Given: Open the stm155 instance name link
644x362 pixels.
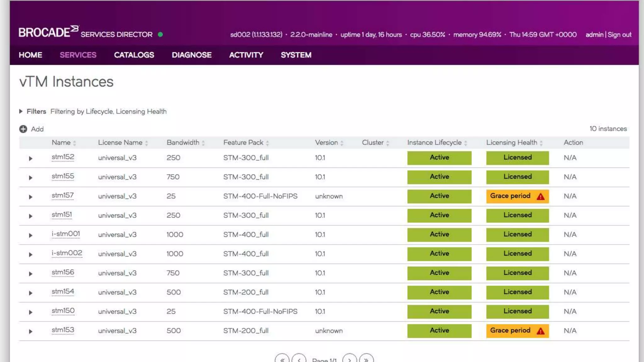Looking at the screenshot, I should (63, 176).
